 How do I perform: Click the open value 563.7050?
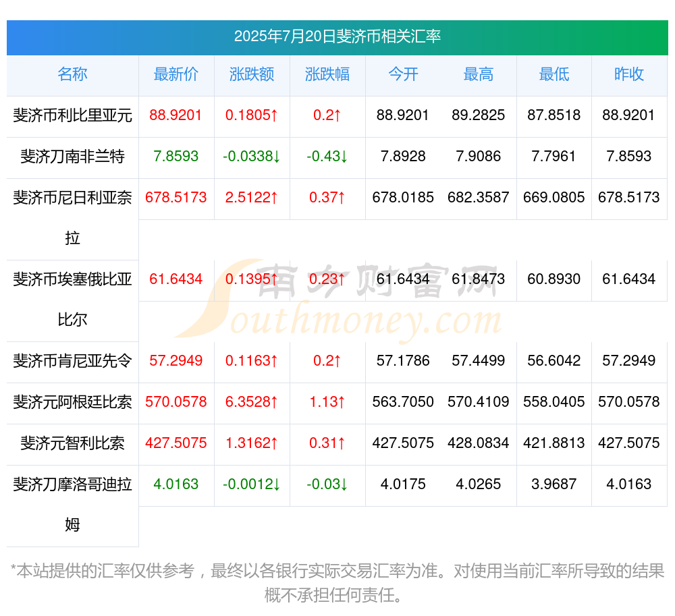403,401
